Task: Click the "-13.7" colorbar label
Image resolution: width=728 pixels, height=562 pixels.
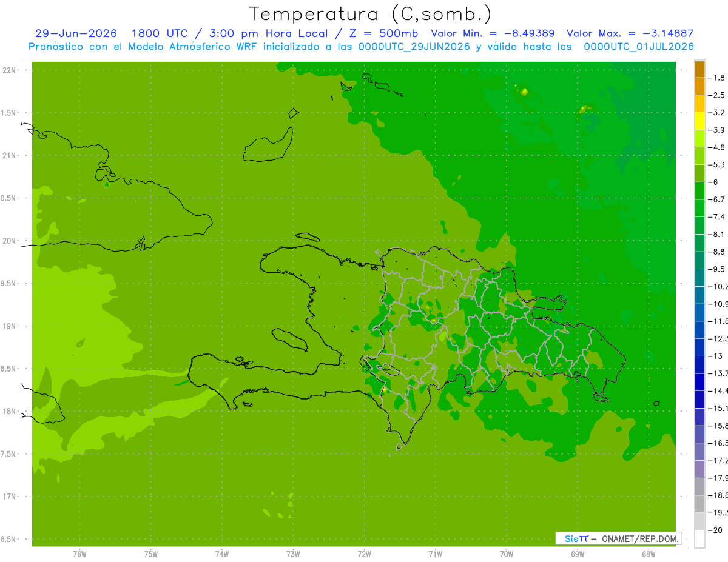Action: click(718, 373)
